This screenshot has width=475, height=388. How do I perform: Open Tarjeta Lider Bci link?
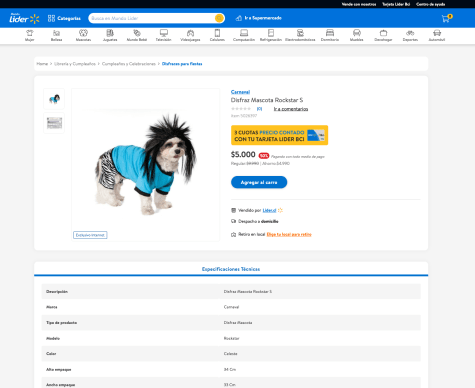[x=396, y=4]
